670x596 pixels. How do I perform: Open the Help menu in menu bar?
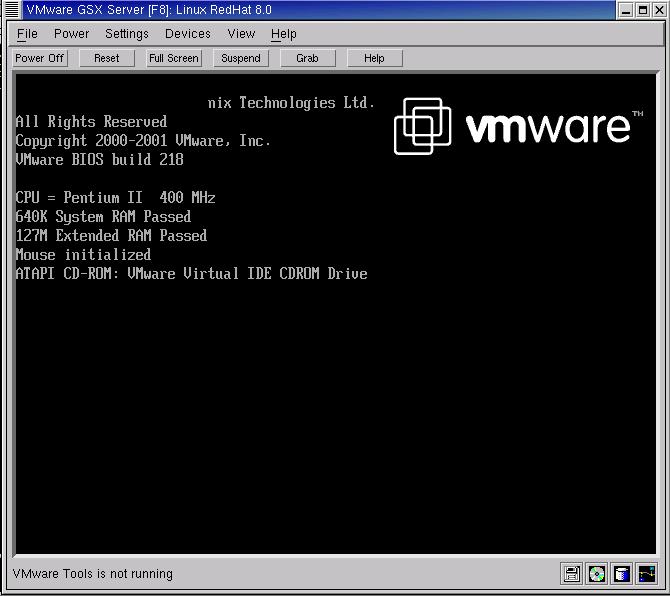pyautogui.click(x=284, y=34)
